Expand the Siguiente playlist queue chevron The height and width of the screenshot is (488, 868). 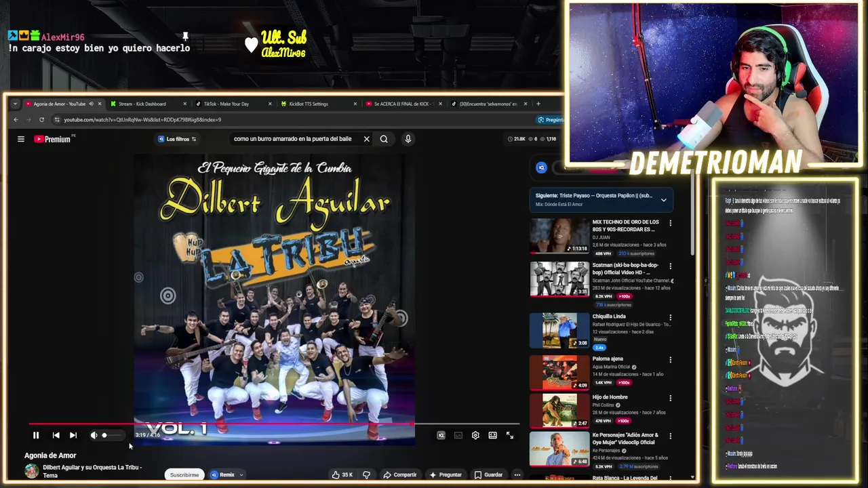(664, 200)
